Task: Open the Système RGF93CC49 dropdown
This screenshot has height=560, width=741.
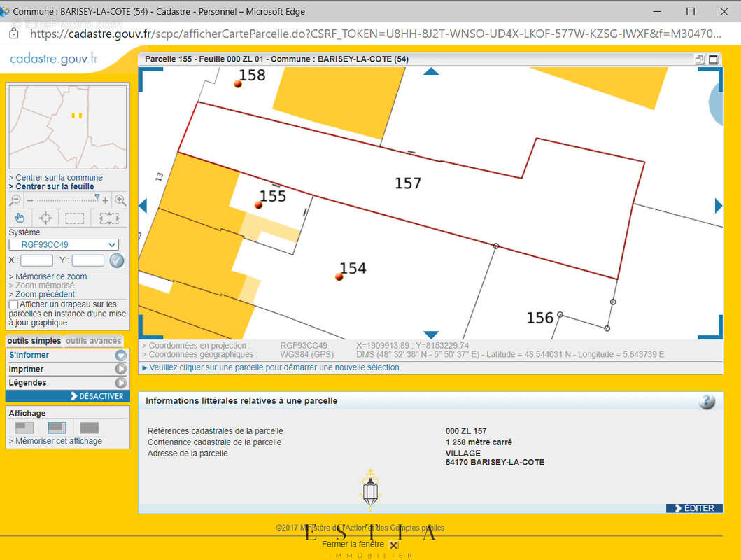Action: point(64,245)
